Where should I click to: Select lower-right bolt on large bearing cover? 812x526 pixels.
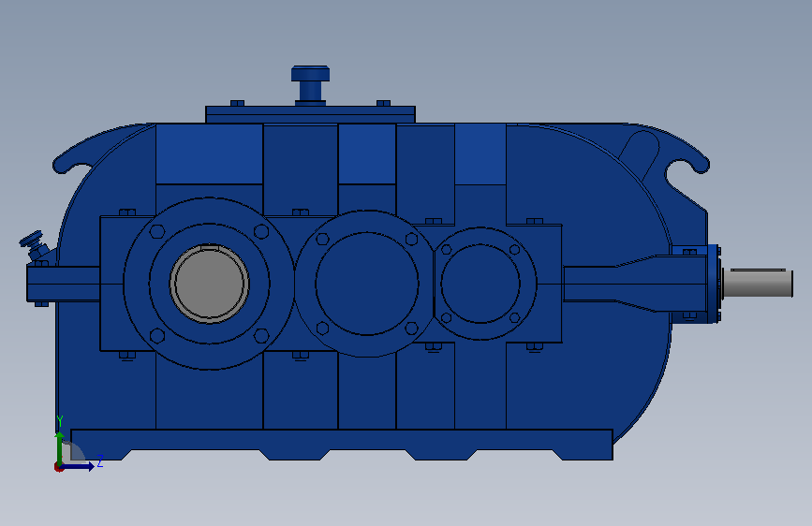point(261,335)
